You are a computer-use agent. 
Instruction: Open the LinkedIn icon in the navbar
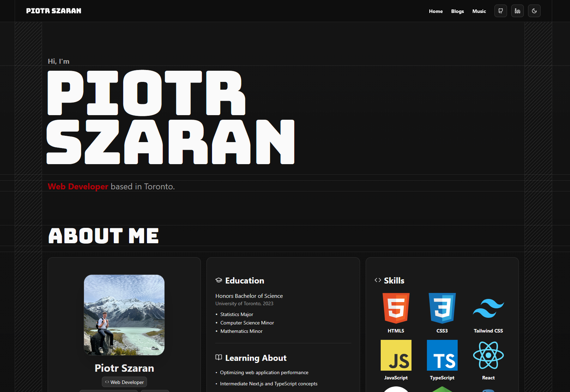[x=517, y=11]
